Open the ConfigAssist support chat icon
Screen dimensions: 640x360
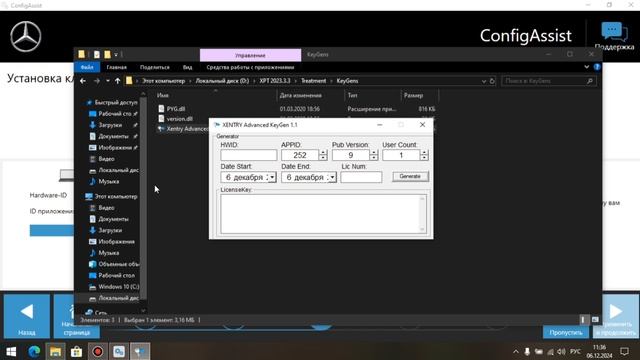coord(614,32)
